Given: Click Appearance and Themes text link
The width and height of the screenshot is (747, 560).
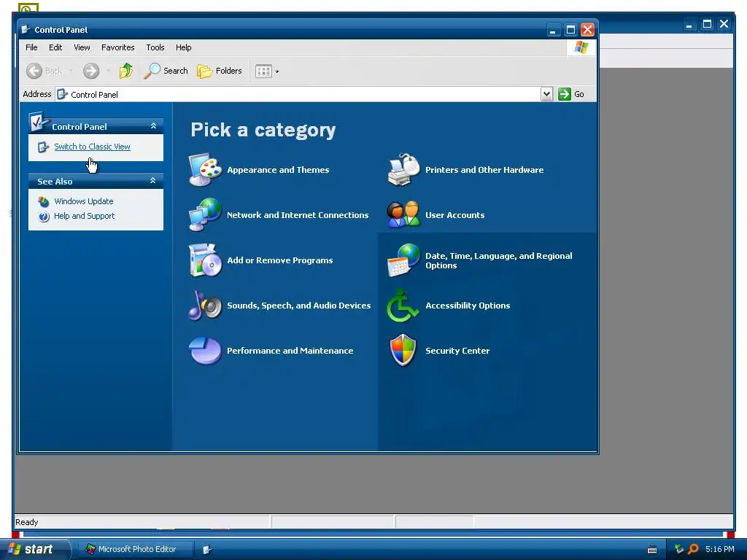Looking at the screenshot, I should tap(278, 169).
